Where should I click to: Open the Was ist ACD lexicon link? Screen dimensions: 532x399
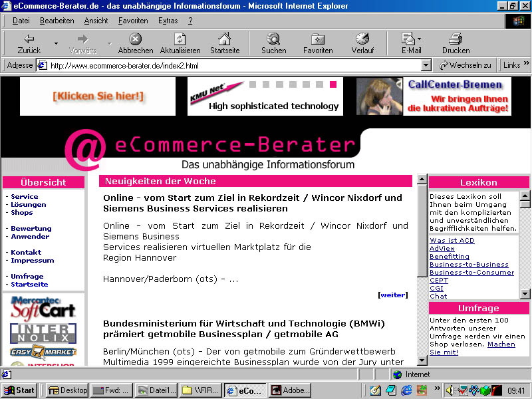coord(452,240)
